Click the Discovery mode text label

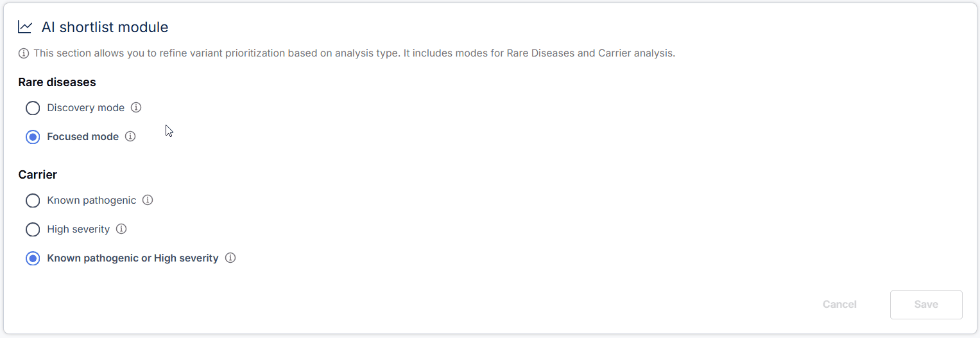pyautogui.click(x=85, y=108)
